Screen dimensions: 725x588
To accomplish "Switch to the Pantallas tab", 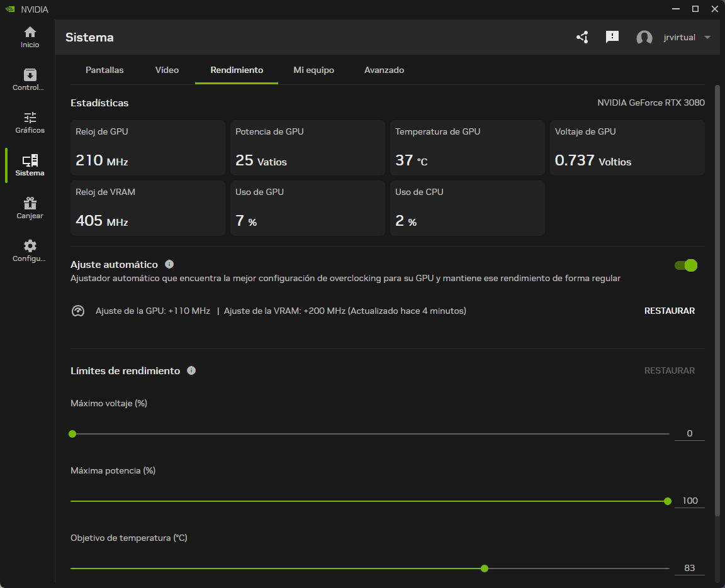I will (104, 70).
